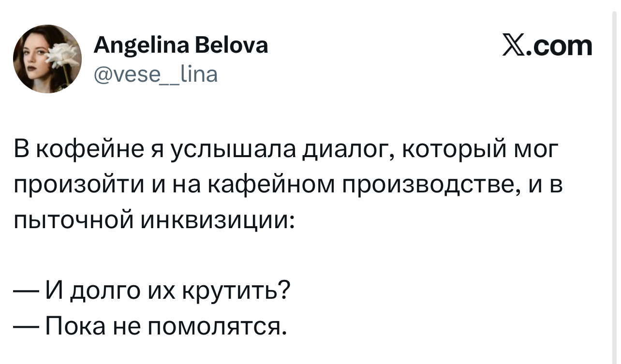
Task: Click the @vese__lina handle
Action: pos(155,74)
